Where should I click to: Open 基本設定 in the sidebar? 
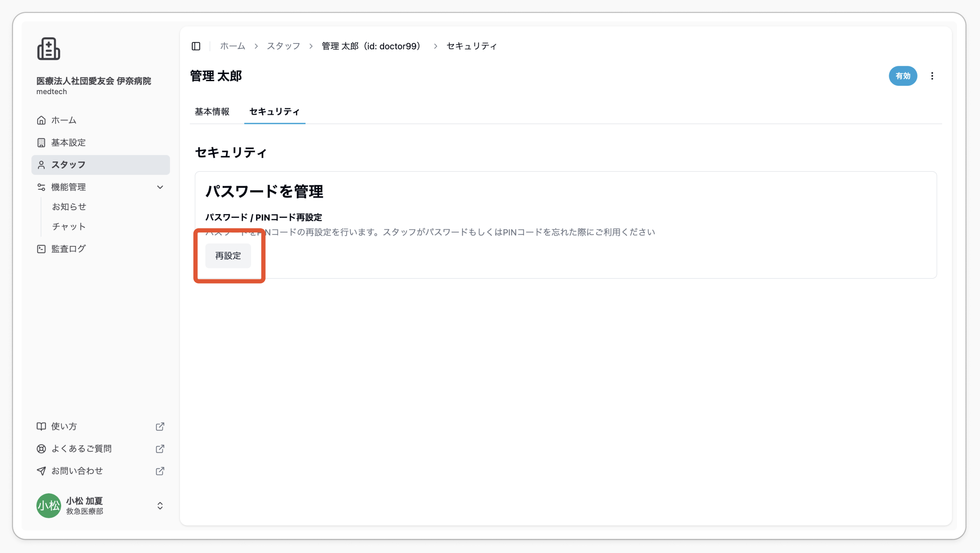(x=100, y=143)
